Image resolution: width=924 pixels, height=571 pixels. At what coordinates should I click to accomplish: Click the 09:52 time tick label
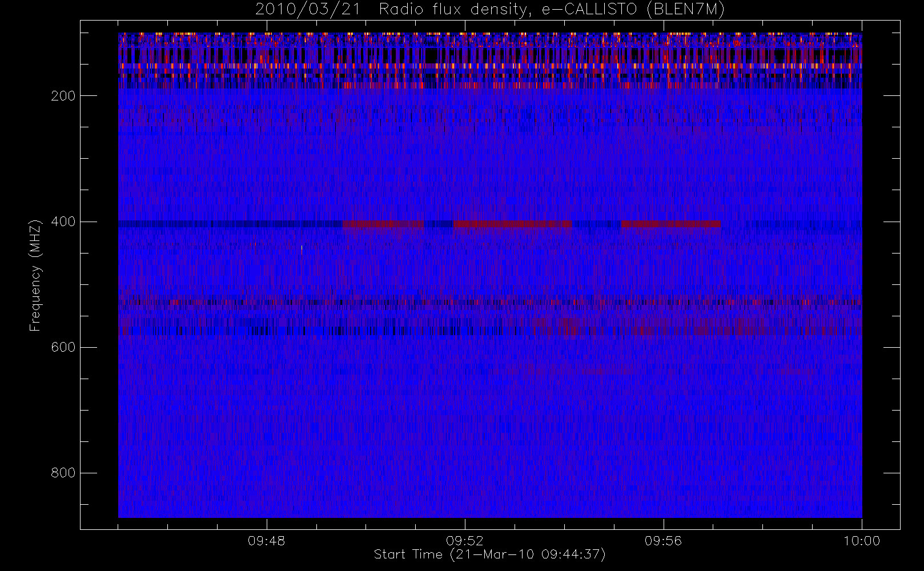coord(465,541)
